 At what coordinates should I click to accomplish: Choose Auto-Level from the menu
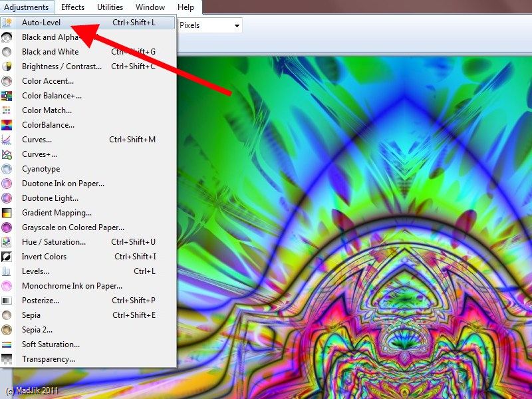[x=88, y=23]
